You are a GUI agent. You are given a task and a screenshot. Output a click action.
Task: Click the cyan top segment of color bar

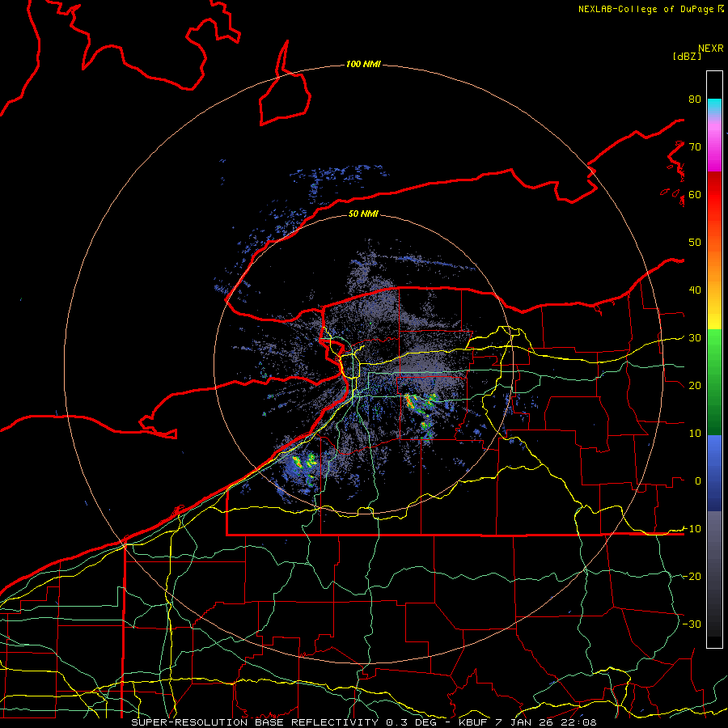[x=714, y=107]
